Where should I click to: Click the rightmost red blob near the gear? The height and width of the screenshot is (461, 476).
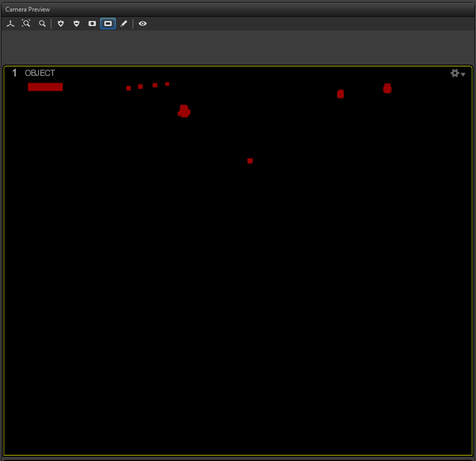[387, 89]
